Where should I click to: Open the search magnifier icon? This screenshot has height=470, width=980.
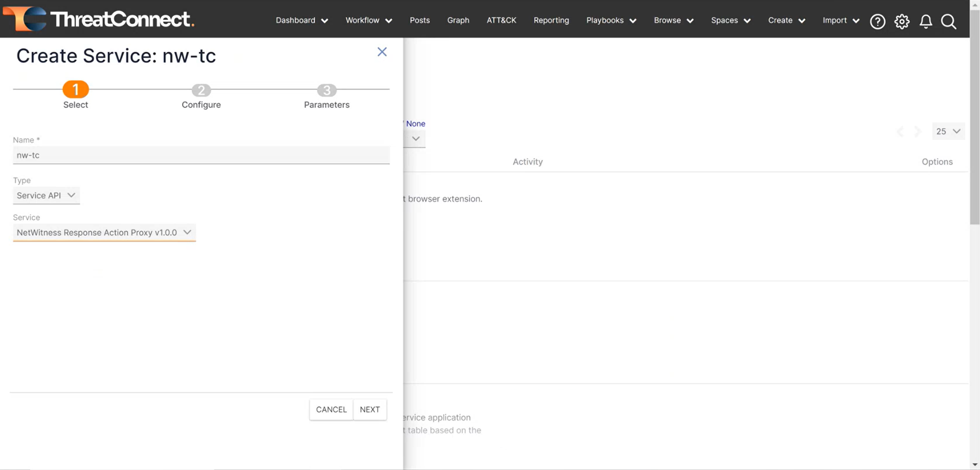pos(949,22)
